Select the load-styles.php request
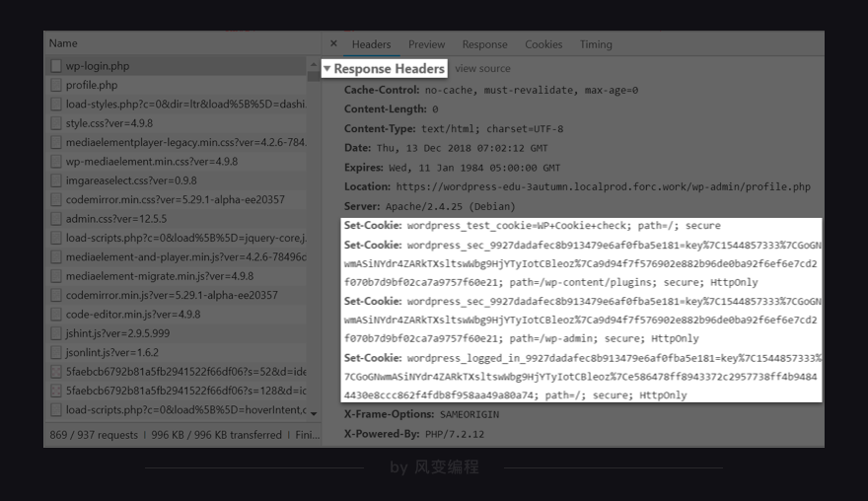The height and width of the screenshot is (501, 868). [176, 105]
